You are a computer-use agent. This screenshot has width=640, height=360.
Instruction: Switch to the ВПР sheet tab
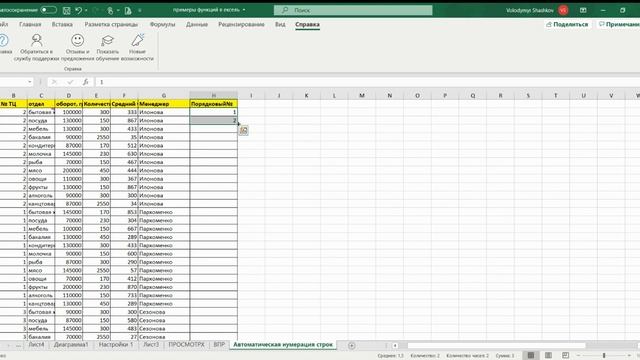point(219,344)
